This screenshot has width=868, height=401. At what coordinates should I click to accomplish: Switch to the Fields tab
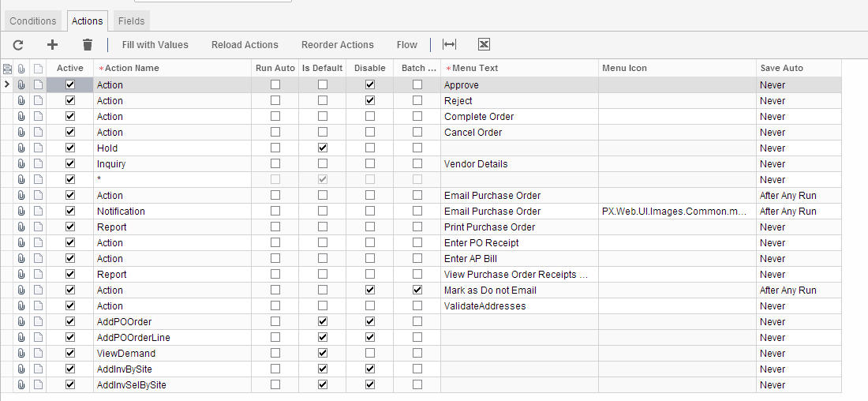pyautogui.click(x=131, y=21)
